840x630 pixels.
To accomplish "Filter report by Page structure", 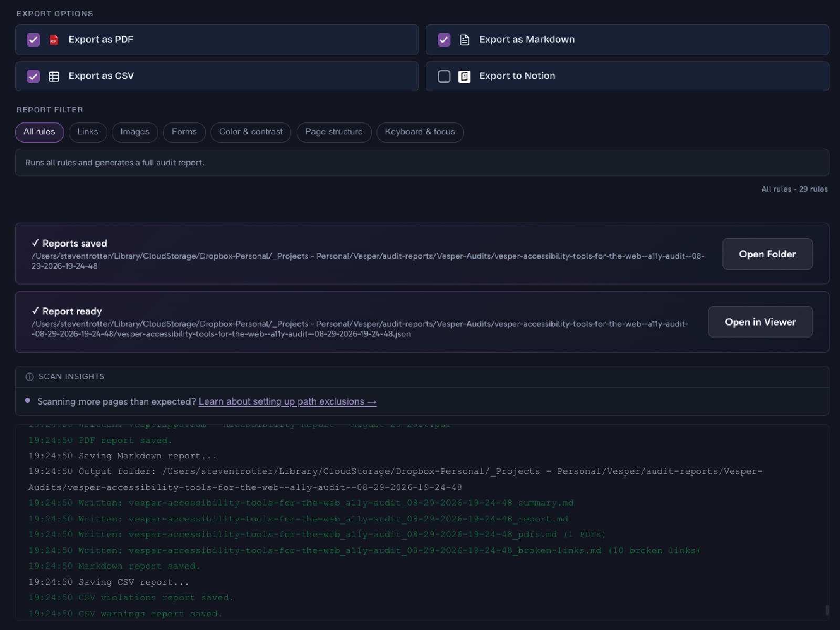I will (334, 132).
